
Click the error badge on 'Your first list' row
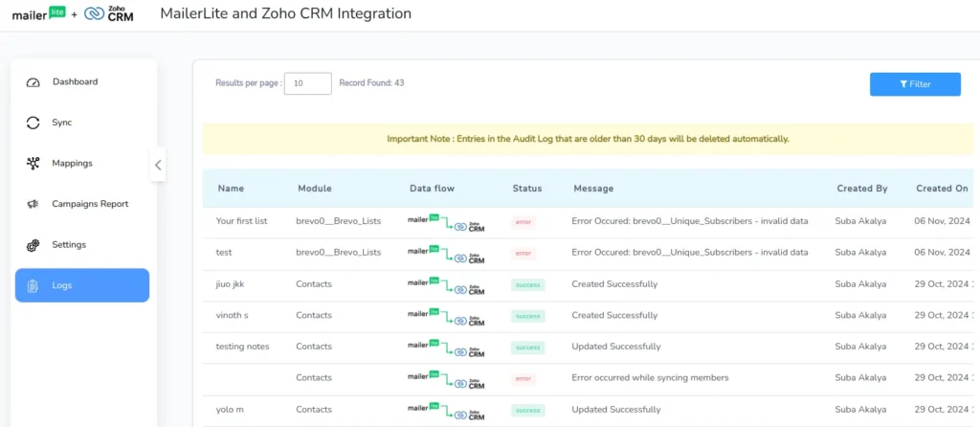[523, 222]
